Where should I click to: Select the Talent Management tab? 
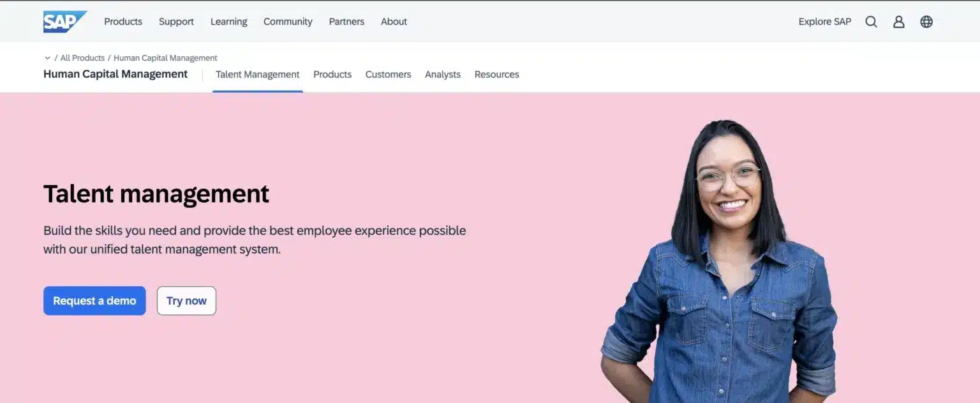point(257,75)
